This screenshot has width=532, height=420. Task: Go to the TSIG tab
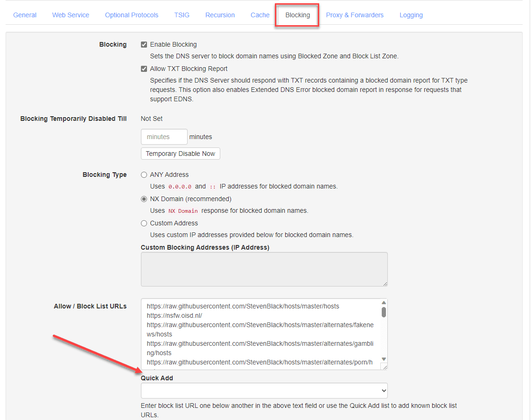pos(182,15)
